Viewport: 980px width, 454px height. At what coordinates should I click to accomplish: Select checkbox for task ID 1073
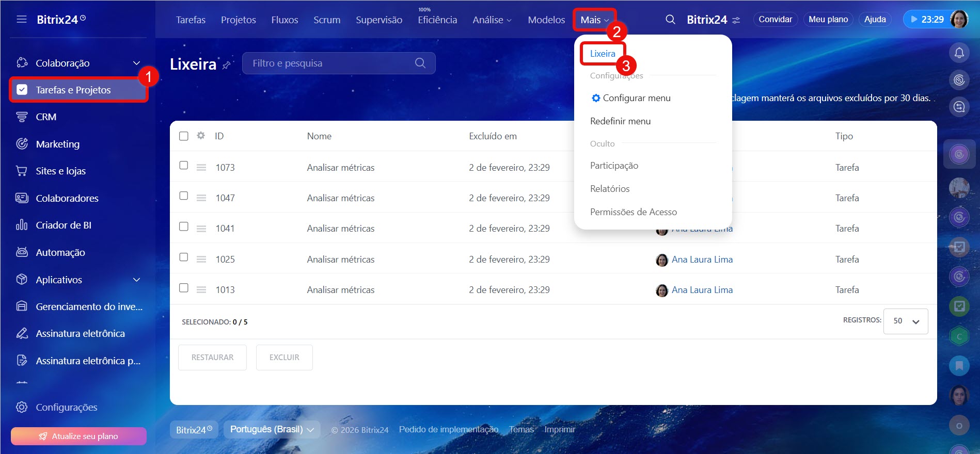(184, 165)
